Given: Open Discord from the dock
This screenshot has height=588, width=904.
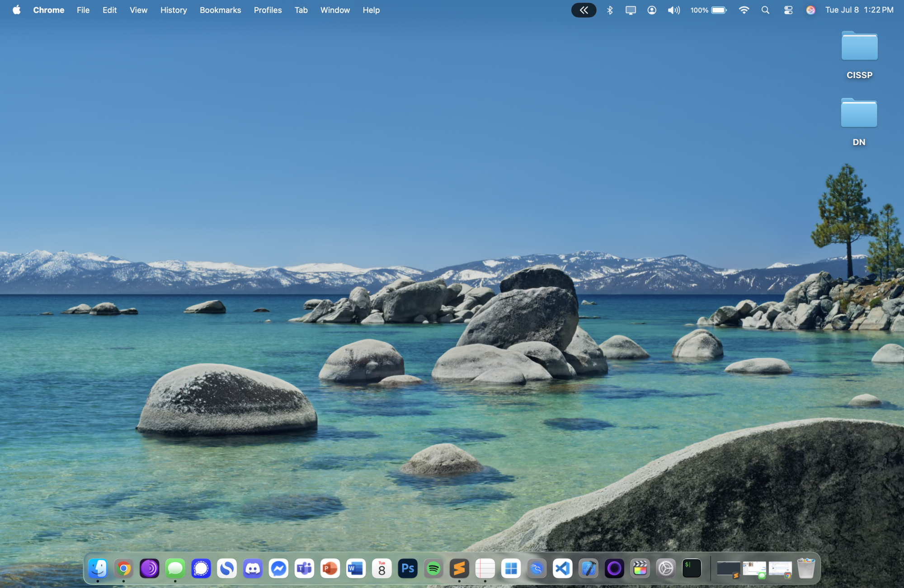Looking at the screenshot, I should [253, 569].
